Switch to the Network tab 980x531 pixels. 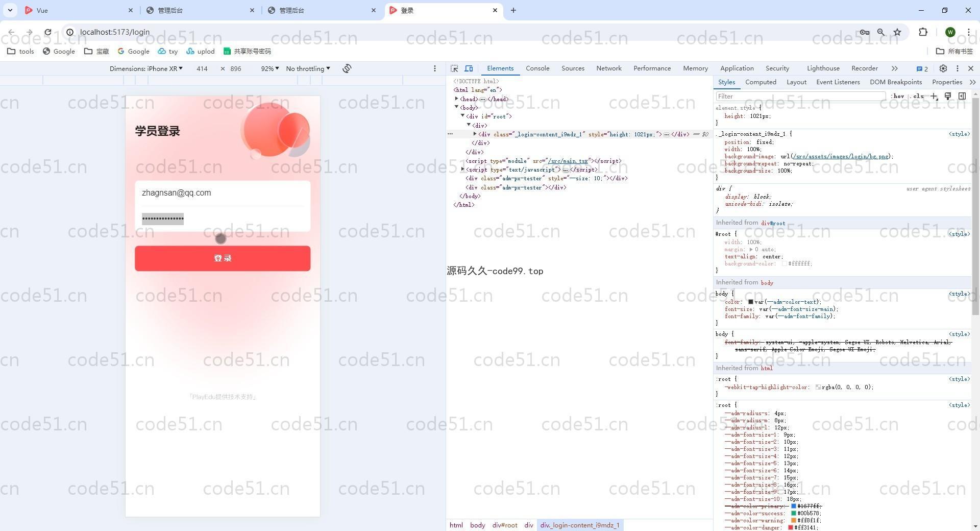click(609, 68)
